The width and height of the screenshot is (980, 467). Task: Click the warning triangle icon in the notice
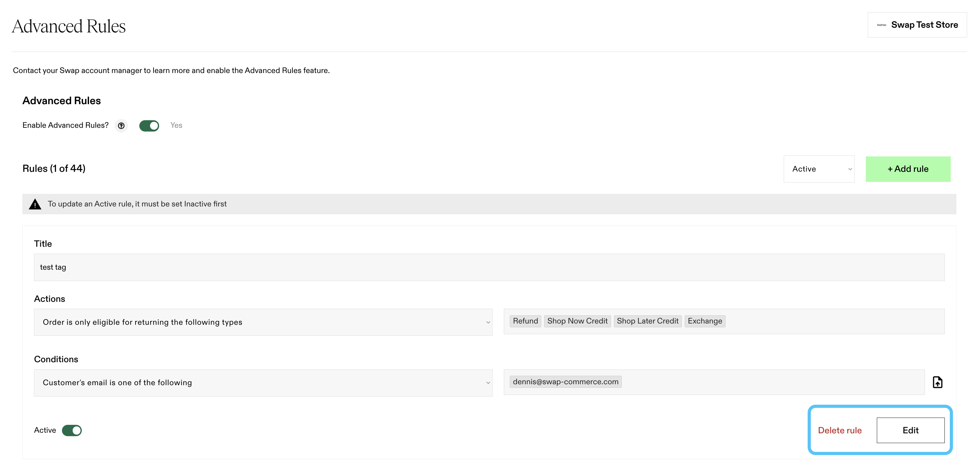tap(35, 204)
